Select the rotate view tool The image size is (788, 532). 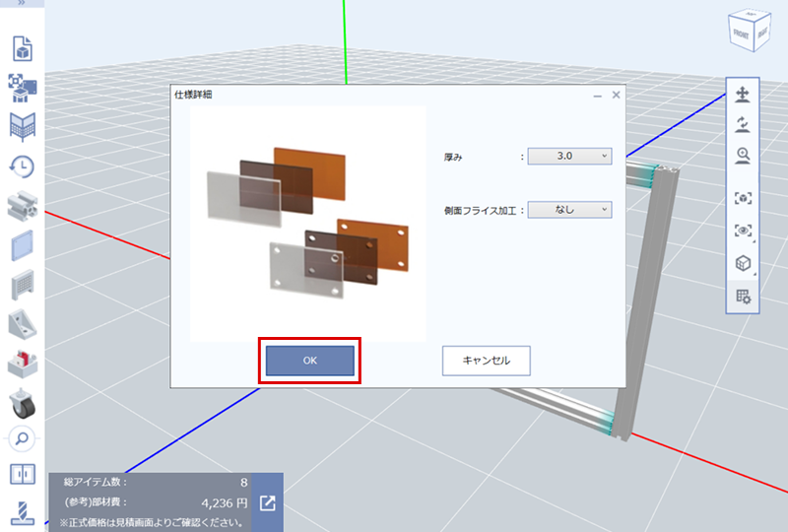coord(743,125)
